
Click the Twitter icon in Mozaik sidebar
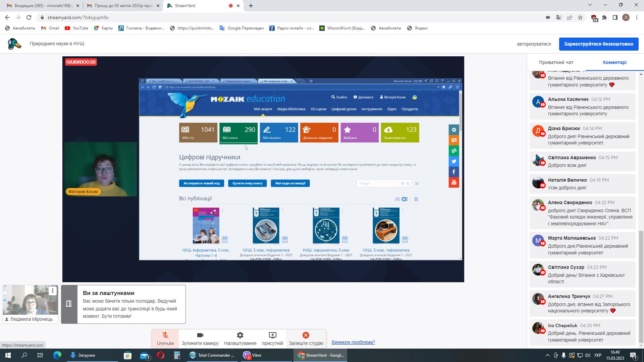click(454, 161)
